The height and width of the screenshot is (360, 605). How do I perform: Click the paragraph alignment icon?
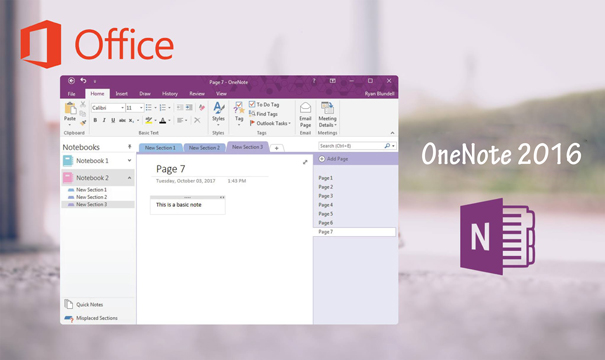click(180, 120)
